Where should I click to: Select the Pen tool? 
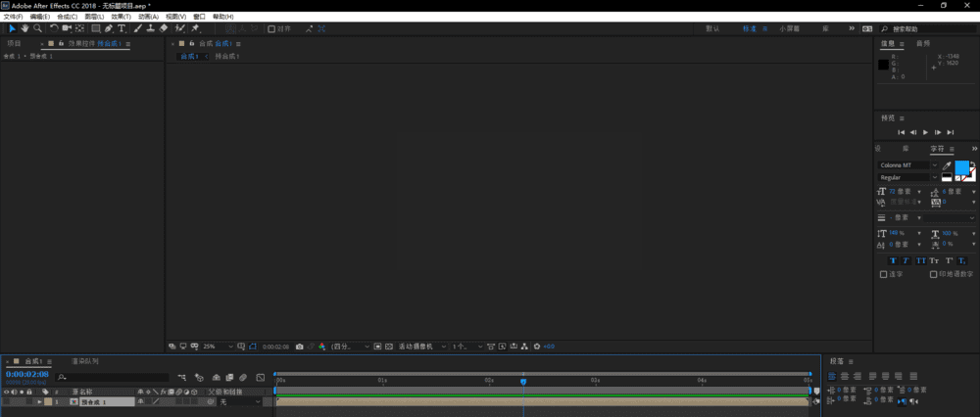[x=109, y=28]
